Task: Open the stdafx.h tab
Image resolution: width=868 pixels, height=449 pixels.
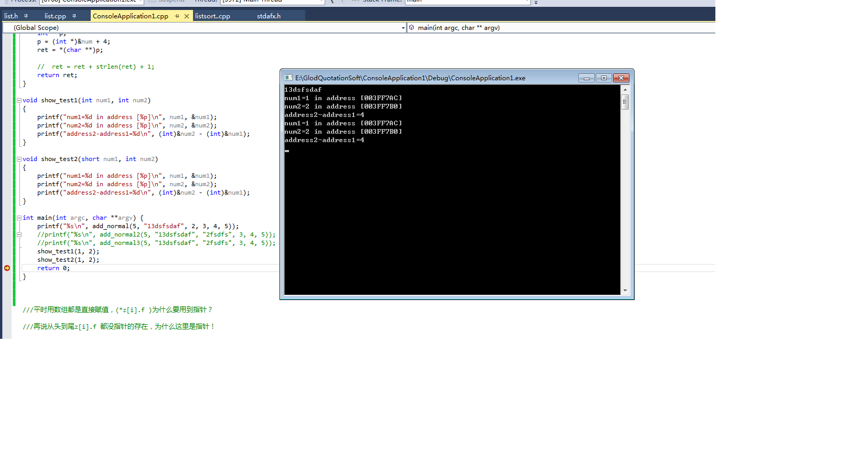Action: click(269, 16)
